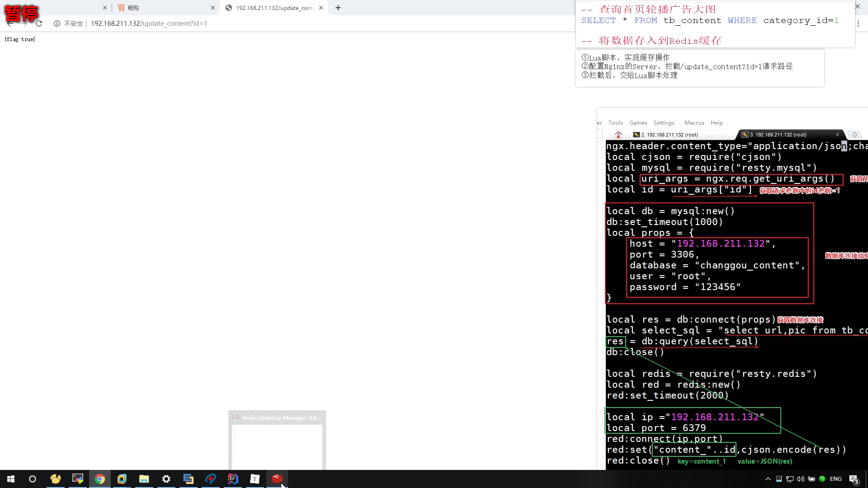Open Redis Desktop Manager taskbar icon
Screen dimensions: 868x488
[277, 479]
